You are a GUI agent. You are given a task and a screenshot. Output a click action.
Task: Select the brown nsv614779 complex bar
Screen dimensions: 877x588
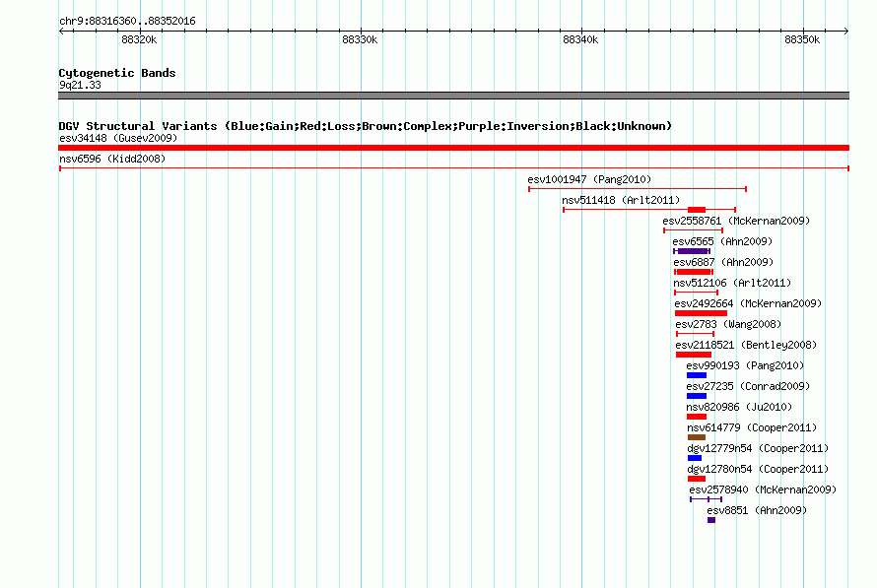(697, 437)
